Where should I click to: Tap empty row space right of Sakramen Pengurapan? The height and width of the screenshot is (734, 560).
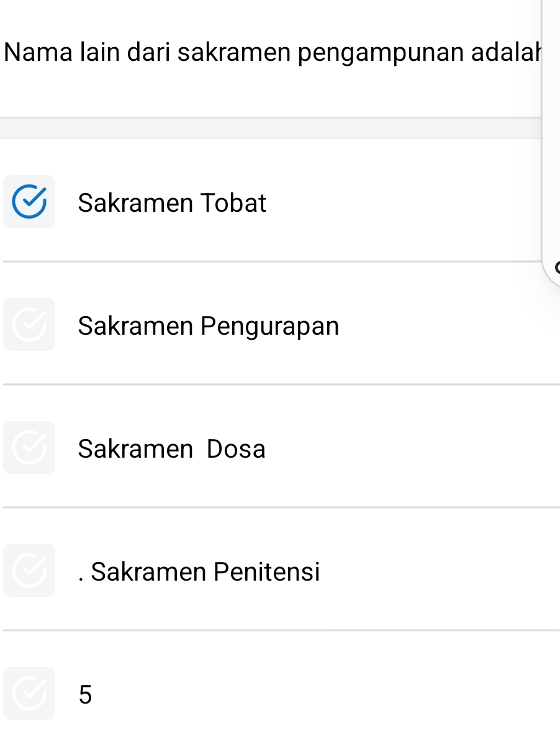[x=447, y=326]
